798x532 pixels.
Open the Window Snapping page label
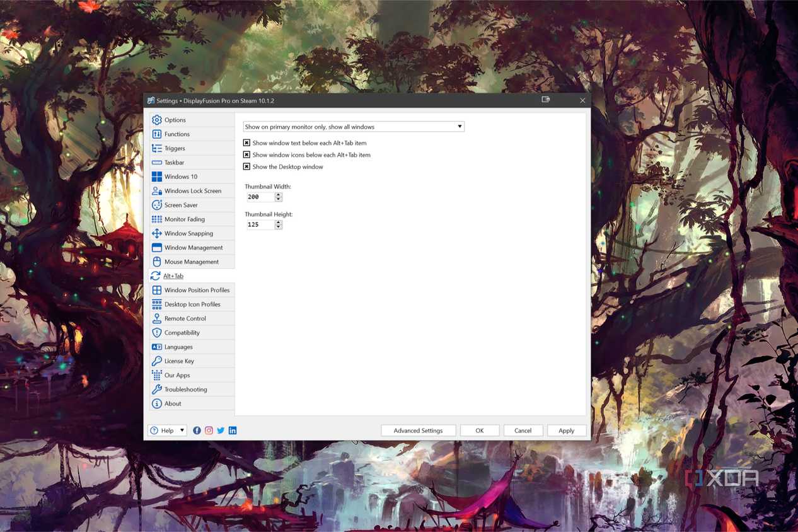pos(188,233)
